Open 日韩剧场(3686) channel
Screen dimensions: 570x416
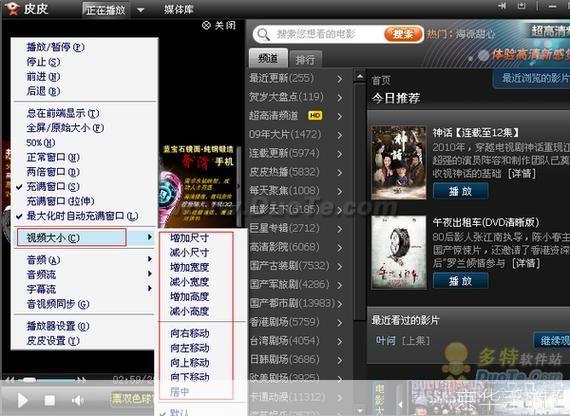pyautogui.click(x=284, y=359)
